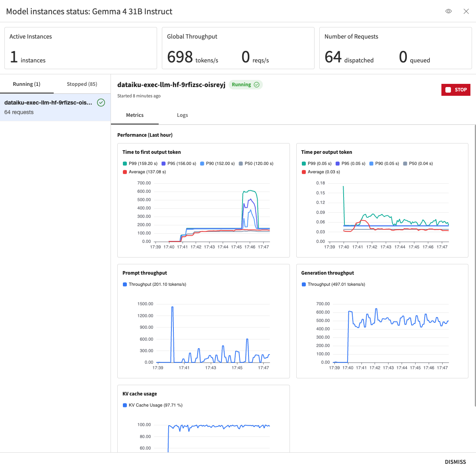Close the model instances status dialog

466,11
